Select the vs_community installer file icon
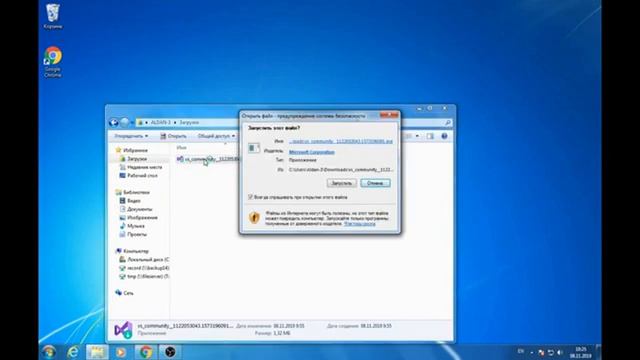The height and width of the screenshot is (360, 640). [x=180, y=159]
